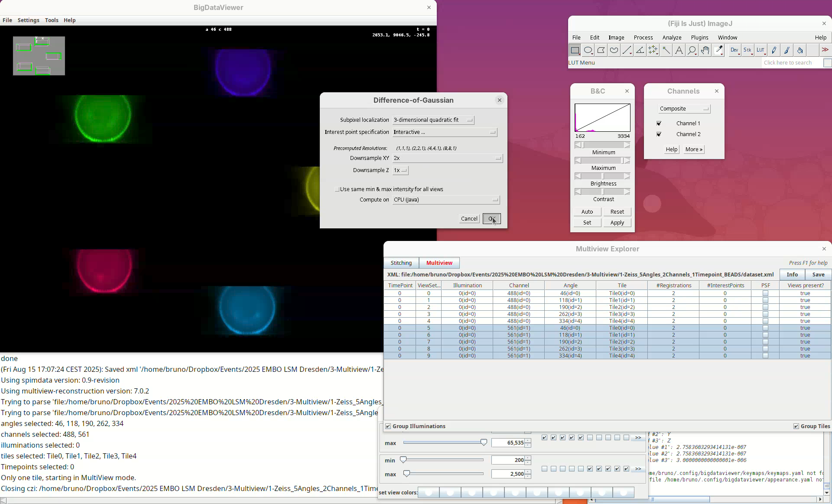Select the Oval selection tool
This screenshot has width=832, height=504.
pos(588,50)
